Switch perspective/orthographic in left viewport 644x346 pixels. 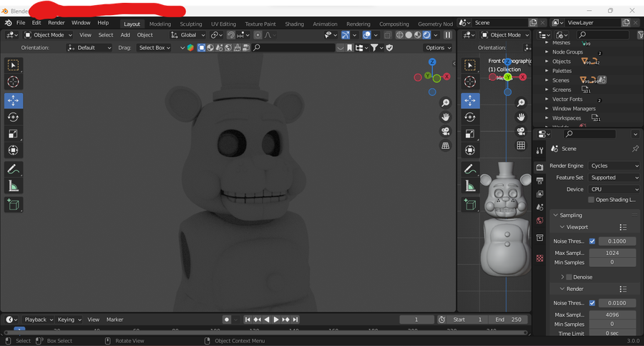pyautogui.click(x=445, y=145)
